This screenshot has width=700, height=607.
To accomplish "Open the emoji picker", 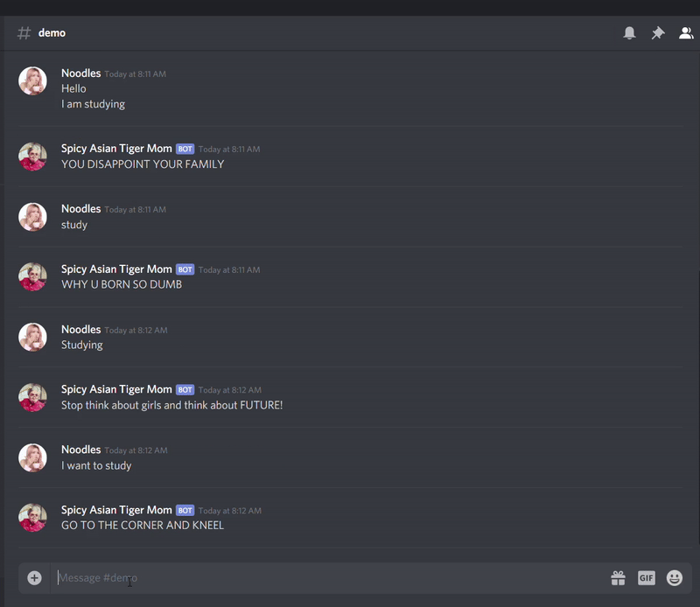I will 675,578.
